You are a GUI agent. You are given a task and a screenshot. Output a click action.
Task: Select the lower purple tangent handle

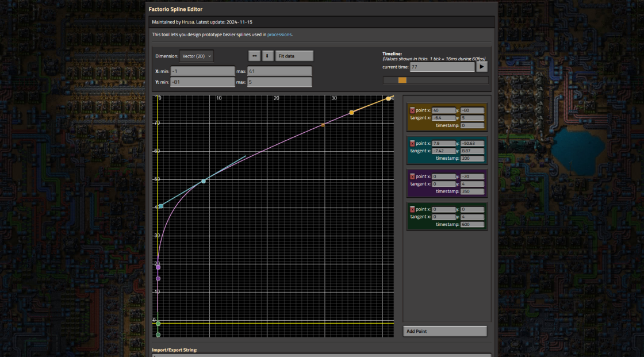(158, 279)
